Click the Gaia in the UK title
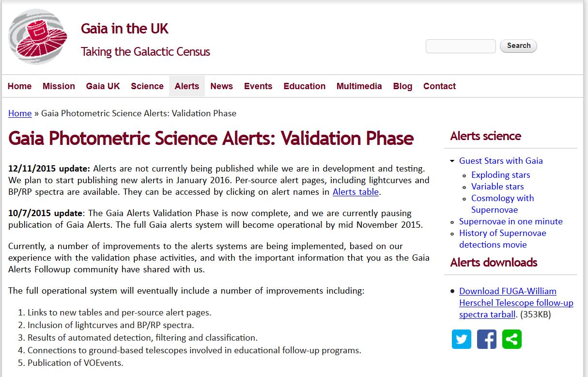588x377 pixels. coord(124,29)
